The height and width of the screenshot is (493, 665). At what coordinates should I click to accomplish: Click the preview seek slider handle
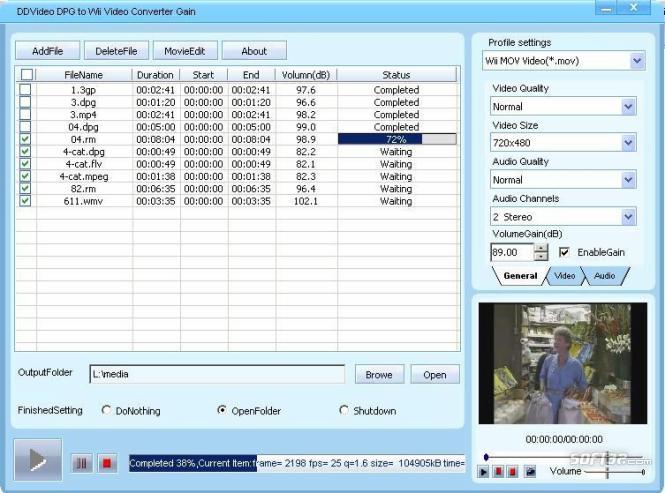click(486, 457)
